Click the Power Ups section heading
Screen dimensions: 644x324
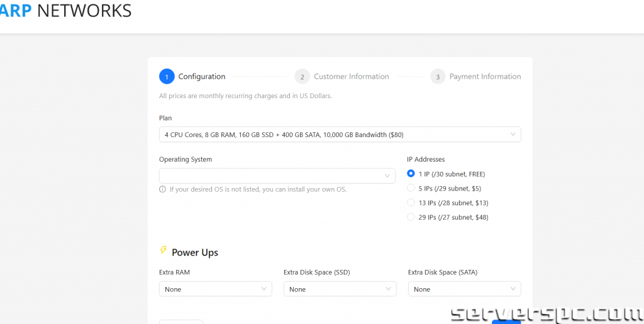pyautogui.click(x=195, y=252)
